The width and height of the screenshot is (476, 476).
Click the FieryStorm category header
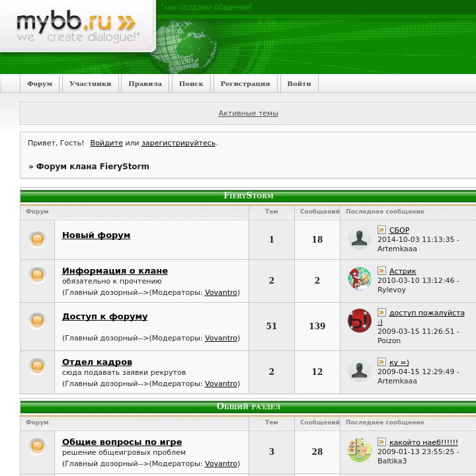click(x=249, y=196)
